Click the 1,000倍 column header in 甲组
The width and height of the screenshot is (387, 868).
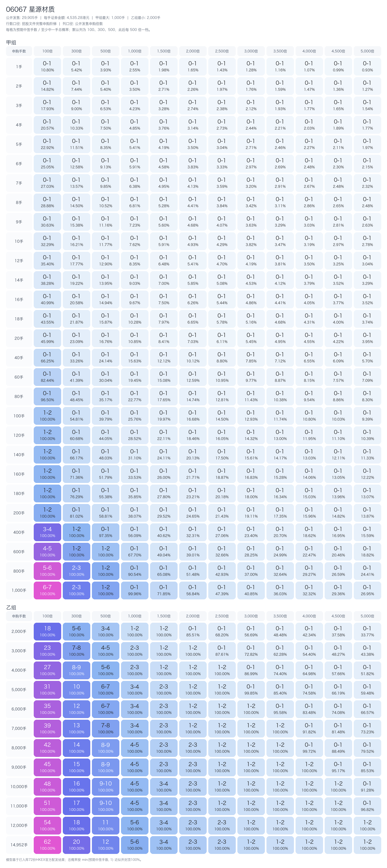click(135, 51)
